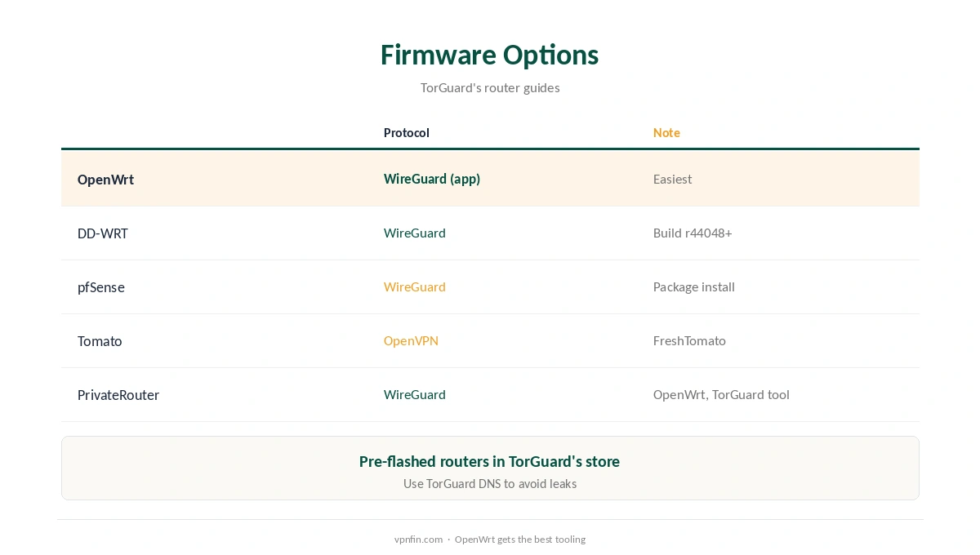The width and height of the screenshot is (980, 555).
Task: Click OpenVPN in the Tomato row
Action: (x=411, y=340)
